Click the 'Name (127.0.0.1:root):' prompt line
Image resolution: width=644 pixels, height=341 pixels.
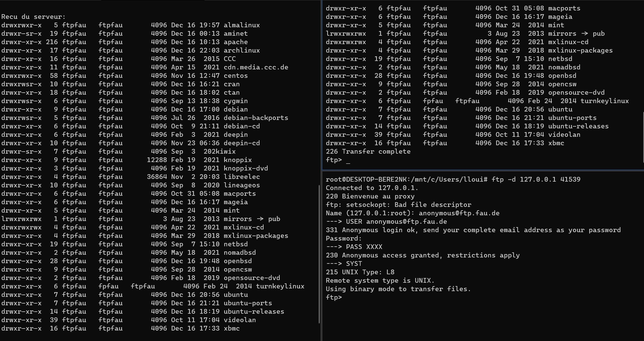click(412, 213)
